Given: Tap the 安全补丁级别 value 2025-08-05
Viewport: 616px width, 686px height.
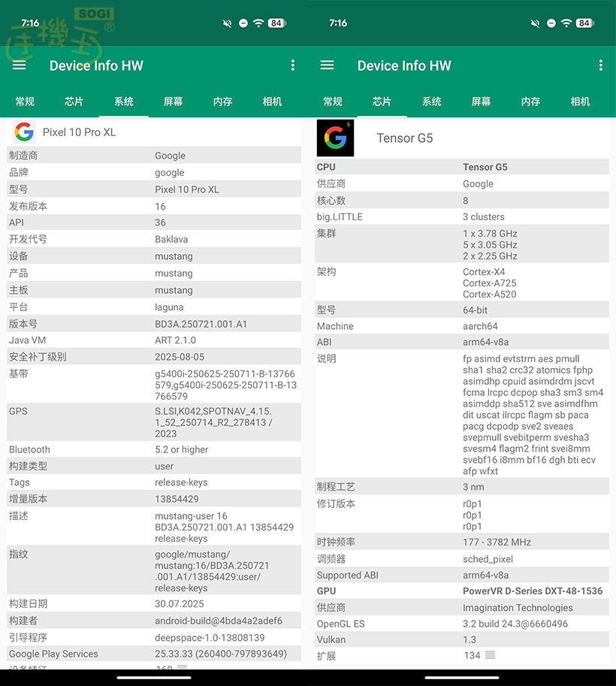Looking at the screenshot, I should [x=180, y=357].
